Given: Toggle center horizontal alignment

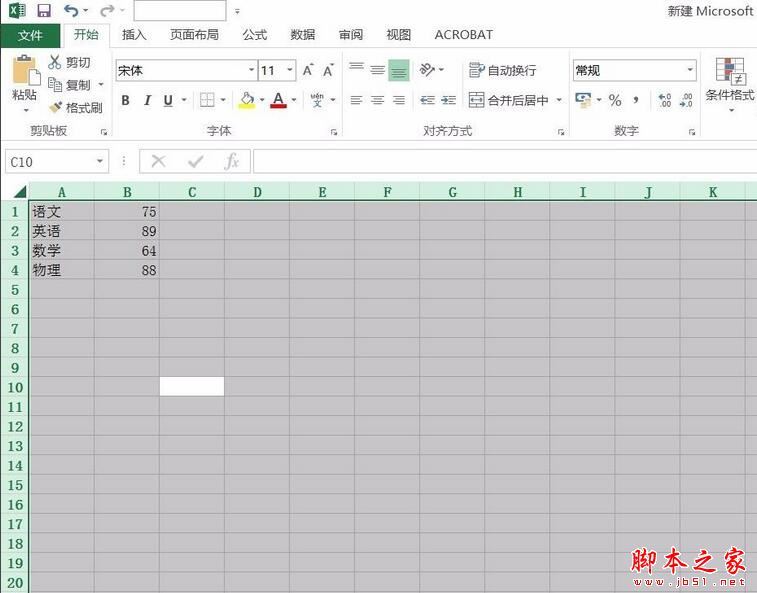Looking at the screenshot, I should [x=378, y=100].
